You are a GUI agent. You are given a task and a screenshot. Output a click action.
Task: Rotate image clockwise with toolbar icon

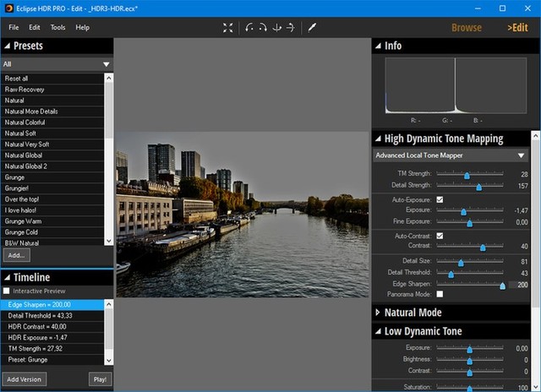point(263,28)
